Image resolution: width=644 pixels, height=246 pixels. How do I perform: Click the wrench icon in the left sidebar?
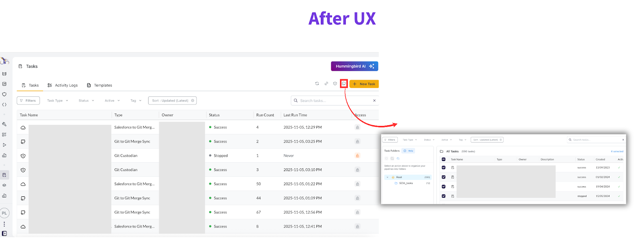(4, 124)
